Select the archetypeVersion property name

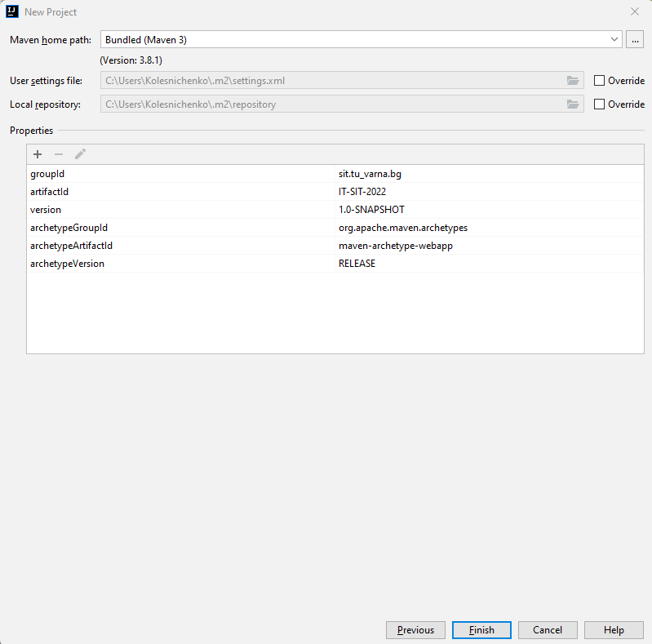click(x=67, y=264)
